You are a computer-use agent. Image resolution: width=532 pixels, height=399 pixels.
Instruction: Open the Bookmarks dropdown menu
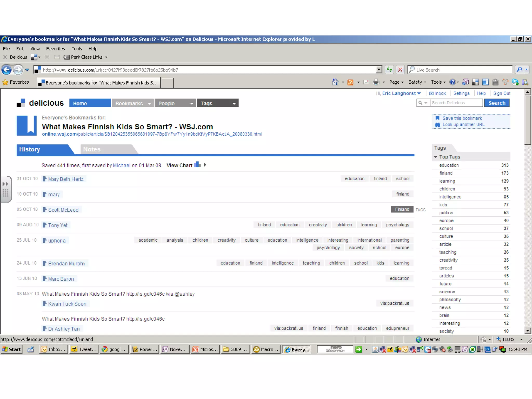pos(149,103)
